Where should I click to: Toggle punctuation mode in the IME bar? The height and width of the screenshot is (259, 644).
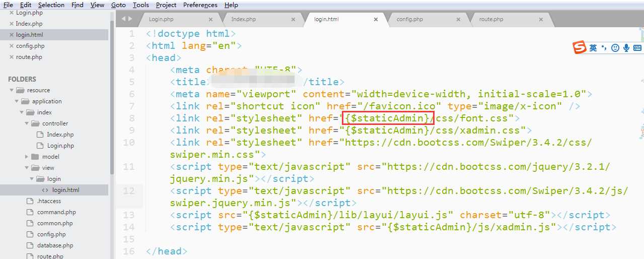click(x=604, y=48)
